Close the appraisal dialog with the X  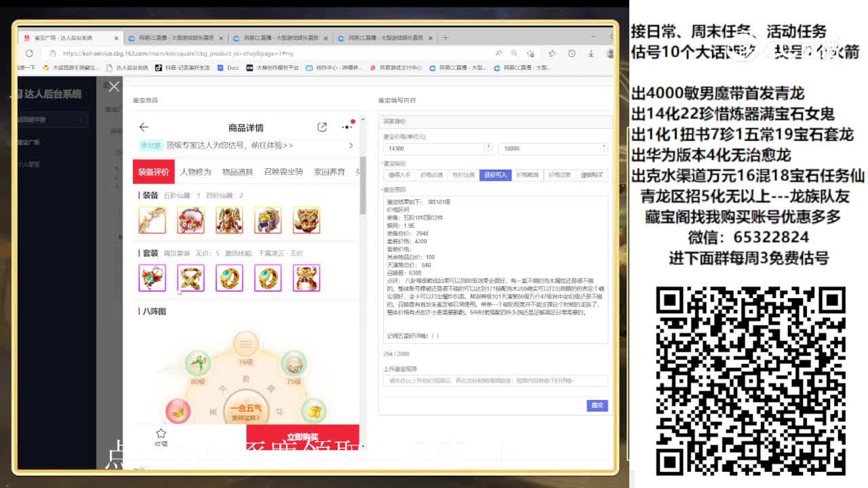pos(114,86)
